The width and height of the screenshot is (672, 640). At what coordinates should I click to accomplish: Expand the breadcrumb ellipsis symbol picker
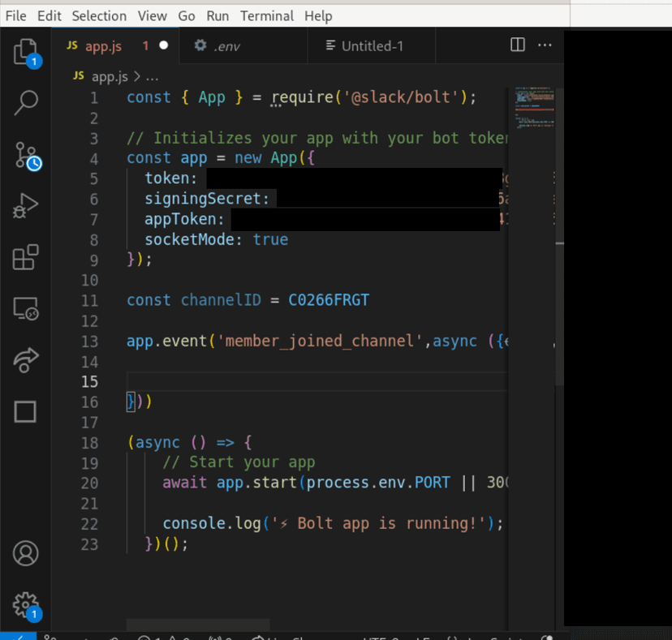pyautogui.click(x=152, y=76)
